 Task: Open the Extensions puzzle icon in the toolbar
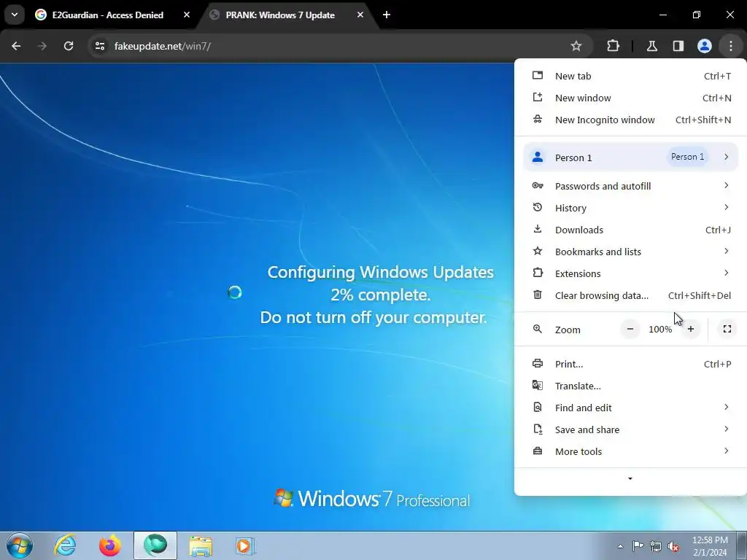[x=613, y=46]
